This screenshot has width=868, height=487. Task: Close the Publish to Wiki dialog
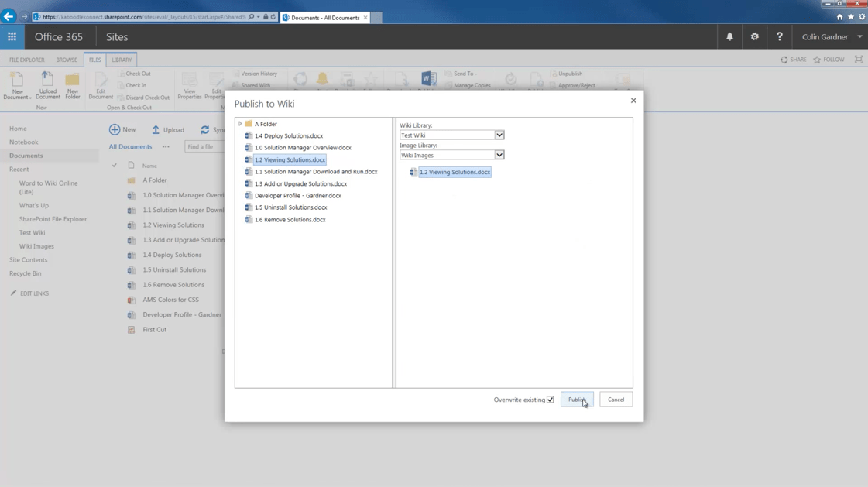pos(633,100)
